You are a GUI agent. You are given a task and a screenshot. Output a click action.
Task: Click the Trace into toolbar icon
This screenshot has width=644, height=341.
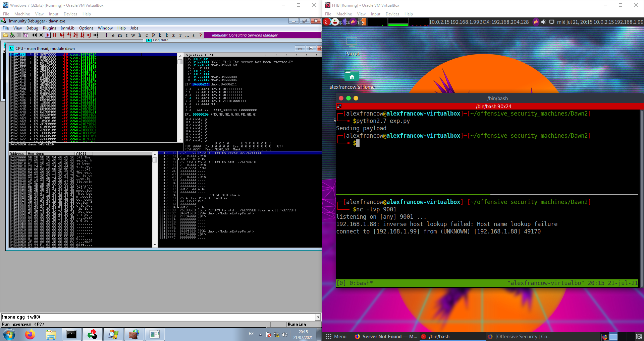pos(76,35)
